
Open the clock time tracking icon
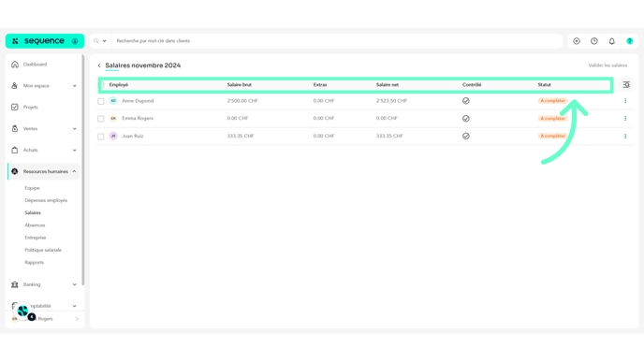click(594, 41)
